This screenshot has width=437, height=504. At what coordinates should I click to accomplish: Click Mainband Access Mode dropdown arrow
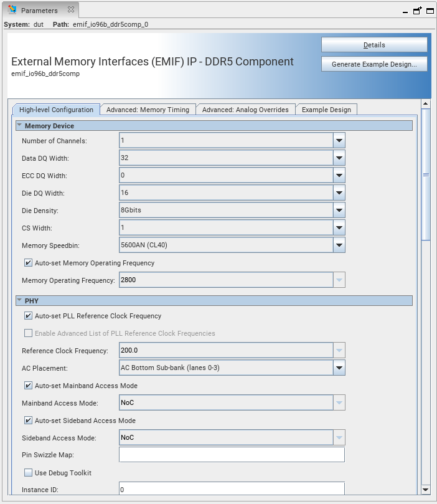point(339,402)
